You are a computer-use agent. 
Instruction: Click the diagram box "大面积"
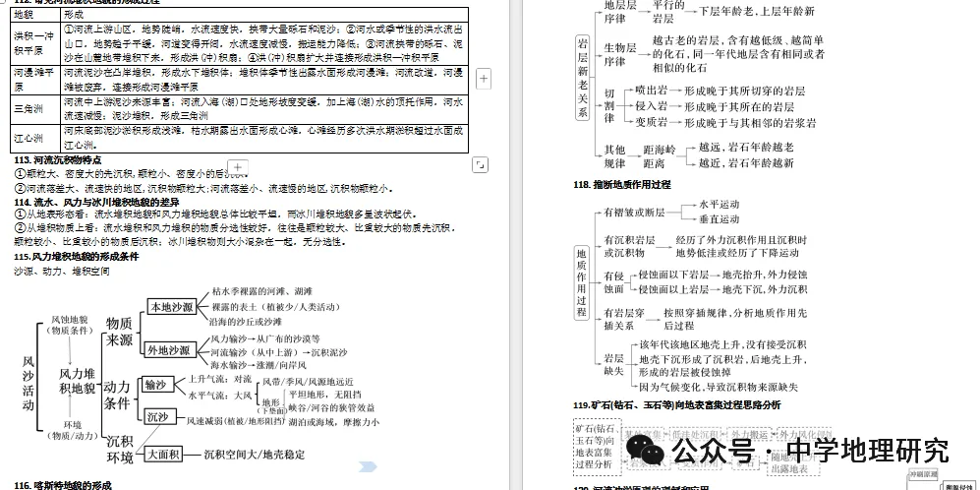tap(163, 454)
